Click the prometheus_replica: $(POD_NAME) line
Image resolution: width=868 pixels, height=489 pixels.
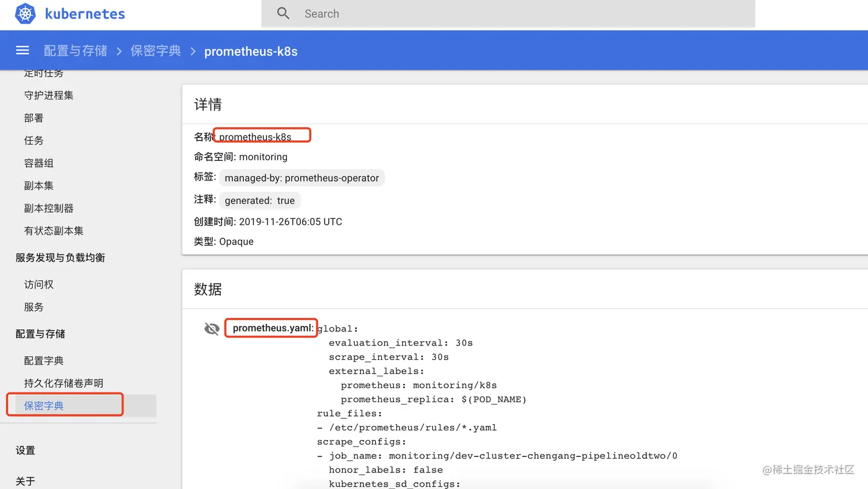(433, 399)
